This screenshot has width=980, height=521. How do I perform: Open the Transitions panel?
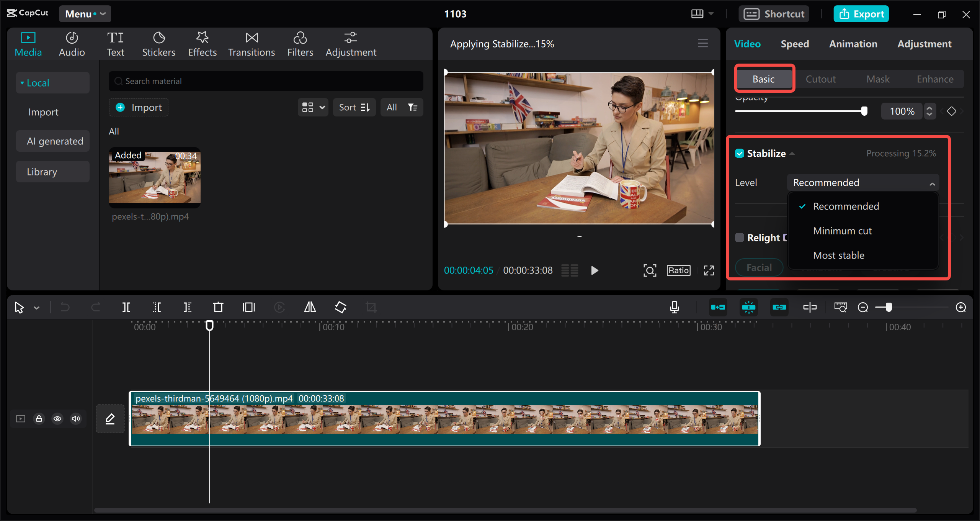coord(252,44)
